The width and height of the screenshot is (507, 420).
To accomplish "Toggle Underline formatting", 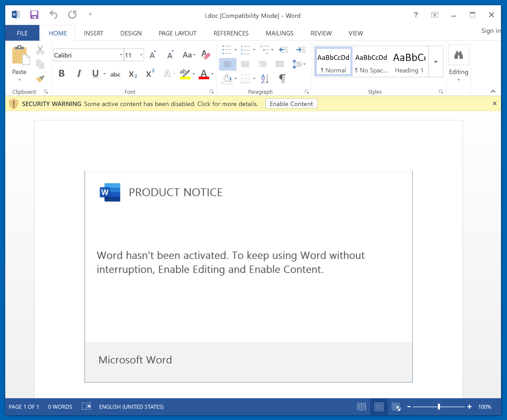I will pos(96,73).
